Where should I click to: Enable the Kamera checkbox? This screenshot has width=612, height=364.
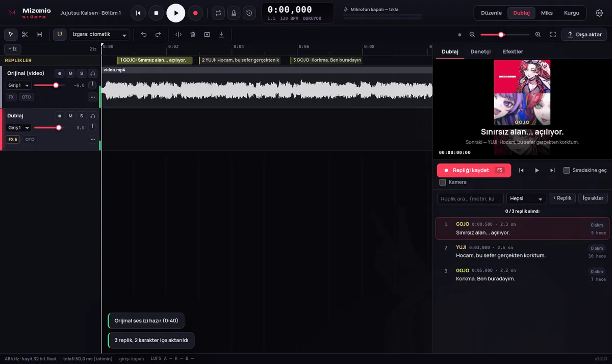point(443,182)
